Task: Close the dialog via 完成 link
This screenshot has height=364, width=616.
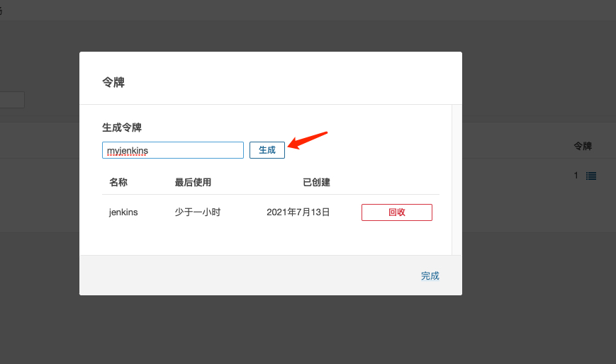Action: (x=430, y=276)
